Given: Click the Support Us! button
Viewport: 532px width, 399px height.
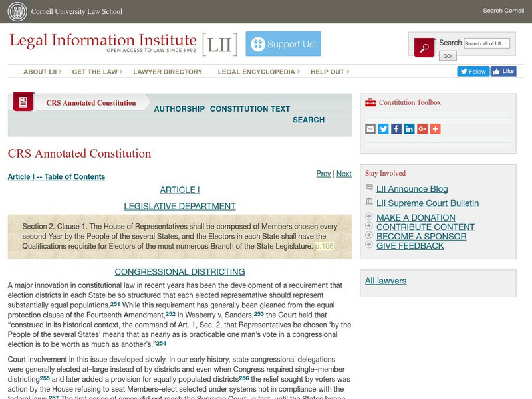Looking at the screenshot, I should (283, 43).
